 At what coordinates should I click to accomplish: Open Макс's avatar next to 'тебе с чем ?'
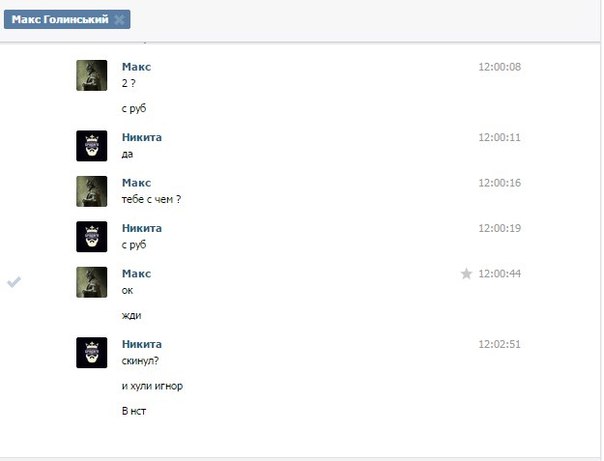pos(92,191)
